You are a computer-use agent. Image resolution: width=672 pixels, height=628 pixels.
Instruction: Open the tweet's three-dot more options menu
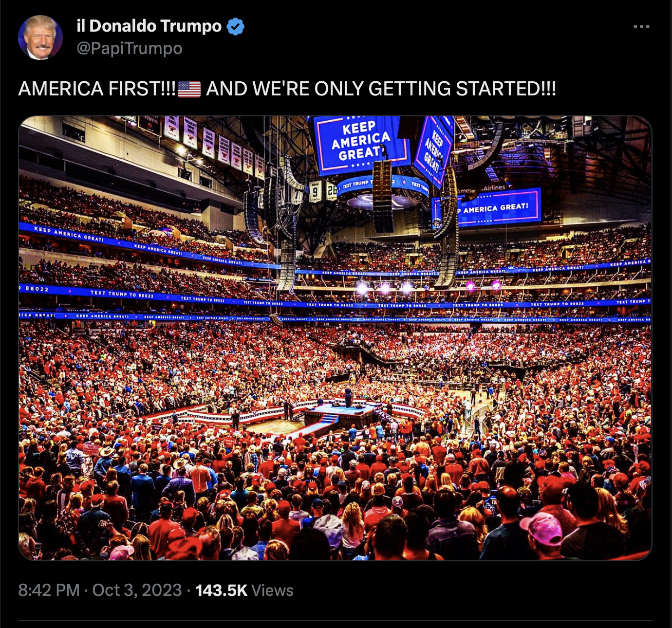(x=641, y=27)
